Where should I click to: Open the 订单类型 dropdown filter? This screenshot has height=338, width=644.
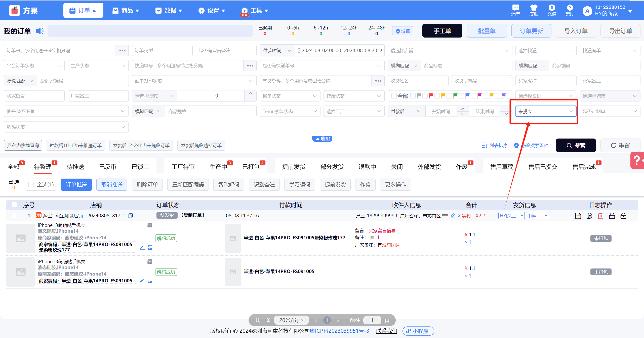pyautogui.click(x=162, y=51)
